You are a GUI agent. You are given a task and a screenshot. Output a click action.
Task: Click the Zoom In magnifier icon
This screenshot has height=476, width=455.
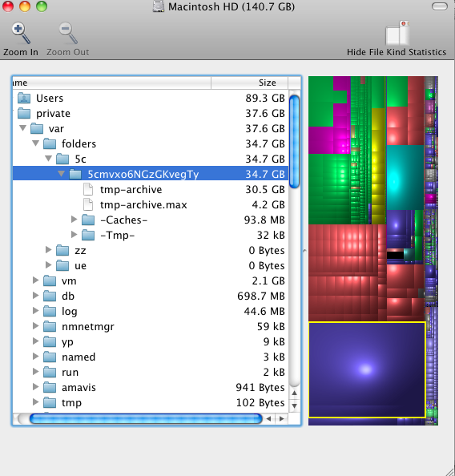[x=21, y=33]
